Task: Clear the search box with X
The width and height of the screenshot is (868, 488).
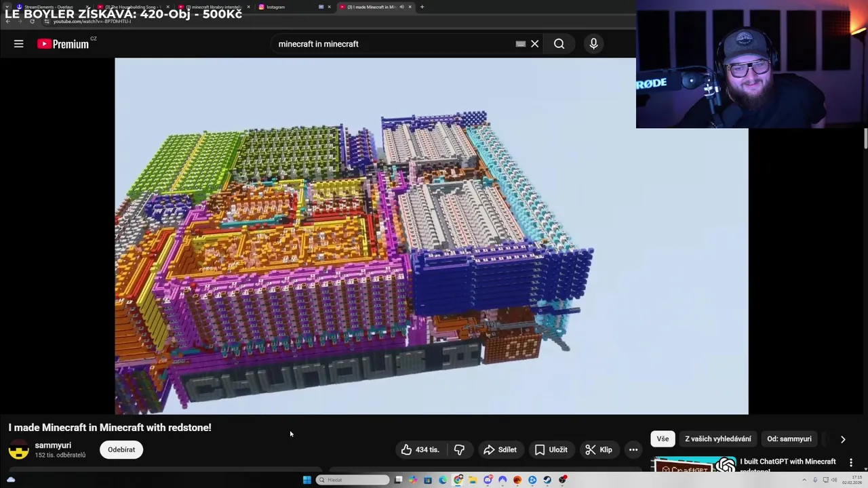Action: point(534,44)
